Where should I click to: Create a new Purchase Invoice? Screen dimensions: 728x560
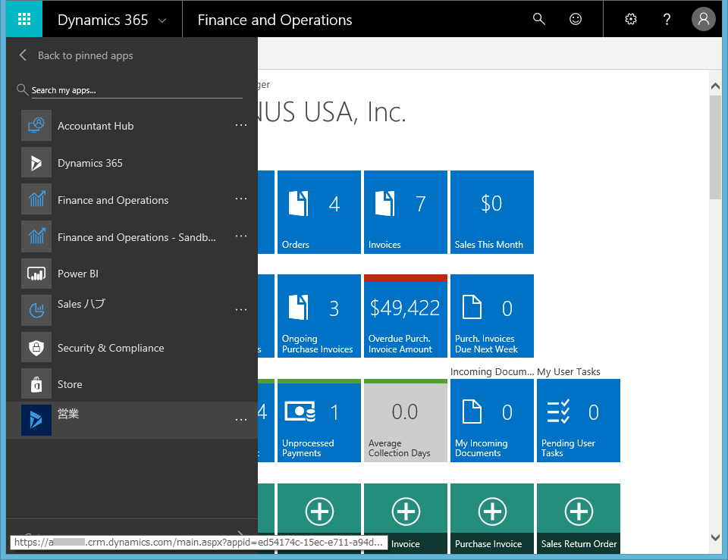[x=491, y=519]
